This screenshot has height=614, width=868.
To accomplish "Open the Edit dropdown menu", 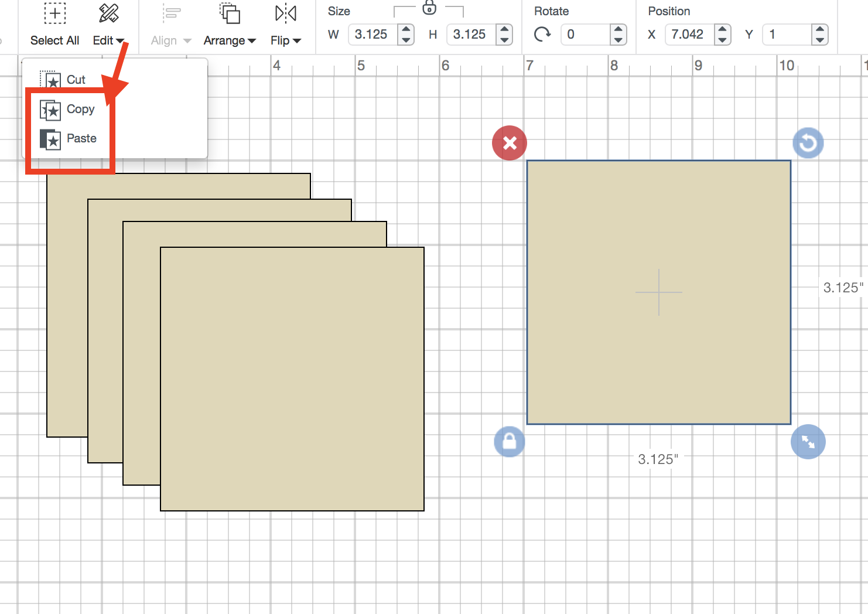I will (x=108, y=40).
